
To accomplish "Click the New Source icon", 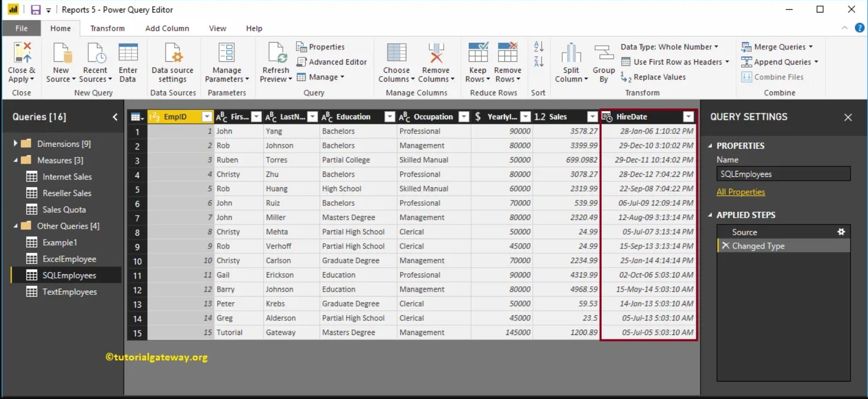I will [x=62, y=53].
